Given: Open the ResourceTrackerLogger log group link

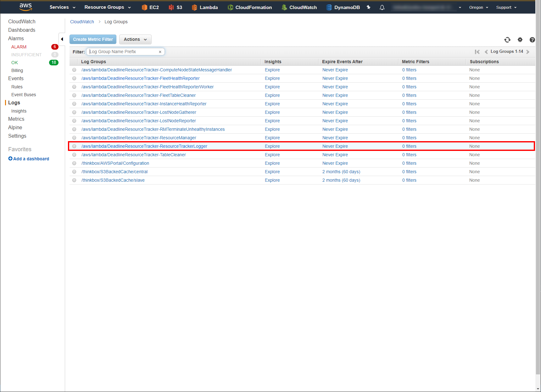Looking at the screenshot, I should point(144,146).
